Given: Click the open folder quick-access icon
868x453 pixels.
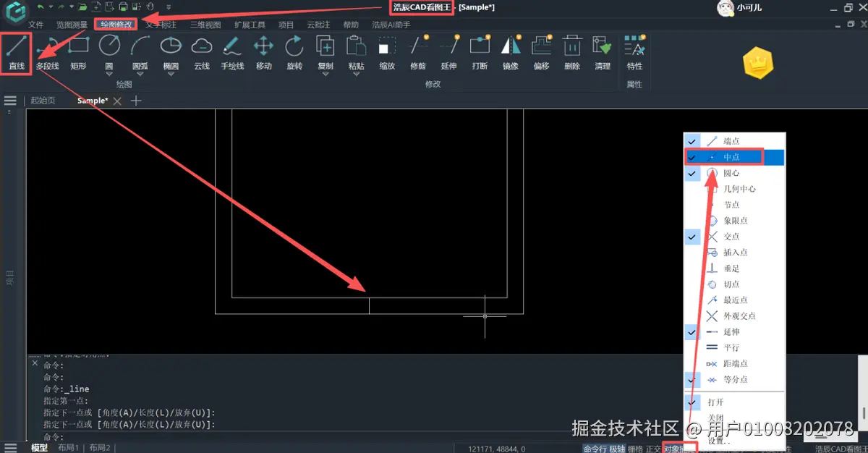Looking at the screenshot, I should [x=83, y=7].
